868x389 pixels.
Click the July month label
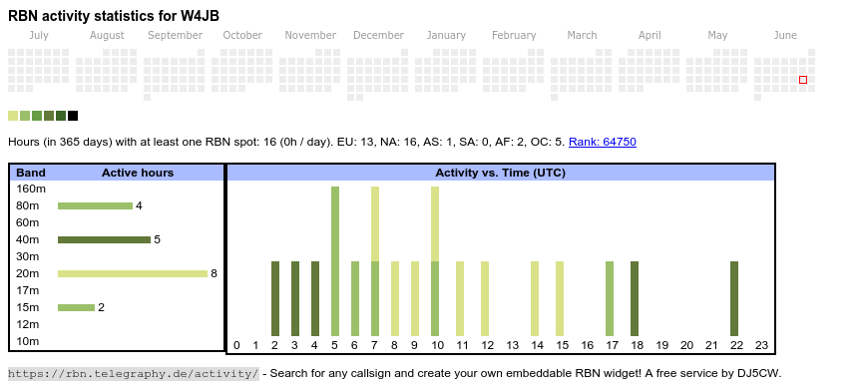[x=39, y=36]
